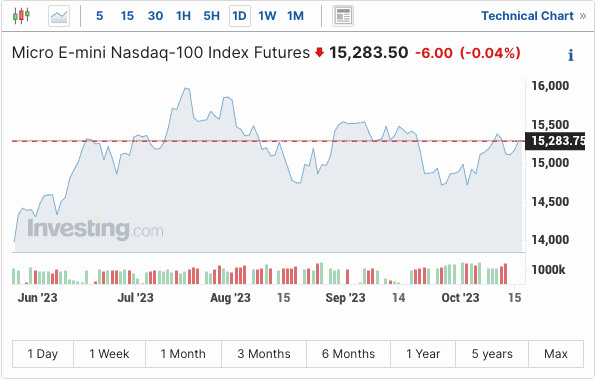The width and height of the screenshot is (595, 379).
Task: Open the news overlay icon
Action: click(x=343, y=16)
